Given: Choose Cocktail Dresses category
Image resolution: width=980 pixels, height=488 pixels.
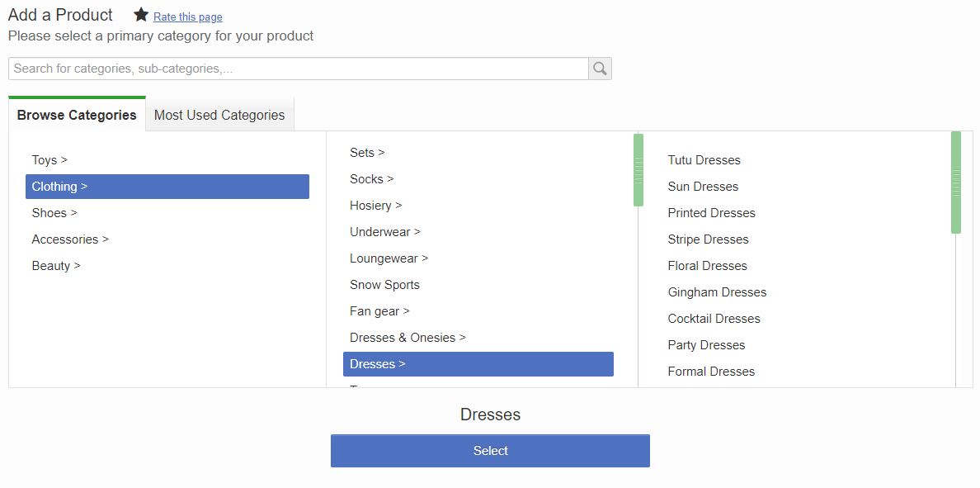Looking at the screenshot, I should tap(714, 319).
